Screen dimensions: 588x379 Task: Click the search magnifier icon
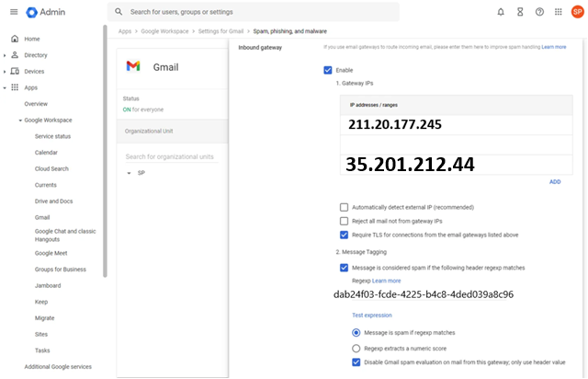point(119,12)
